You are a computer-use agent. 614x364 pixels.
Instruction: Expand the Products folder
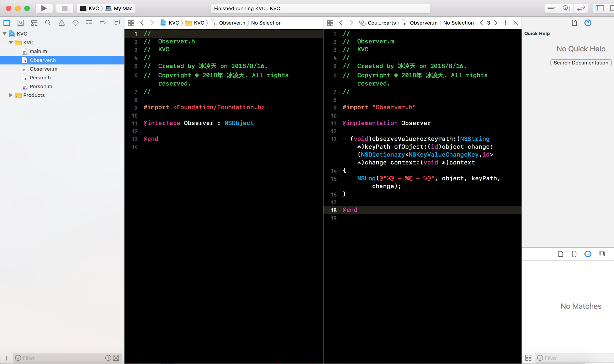pos(11,95)
